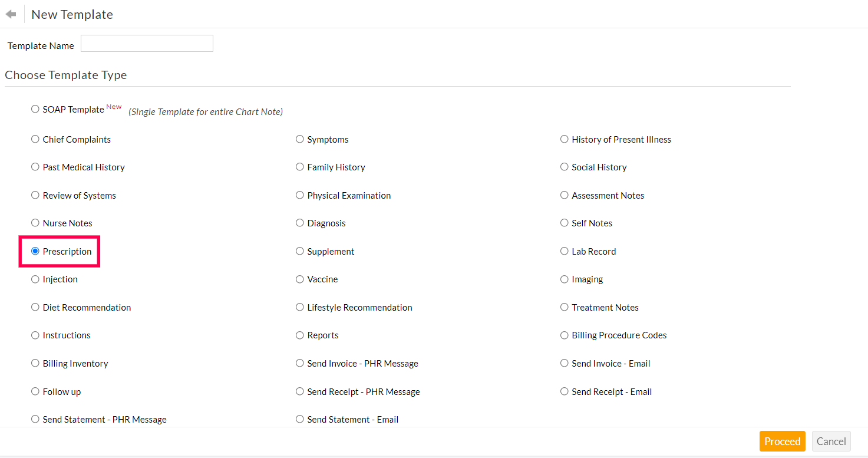The height and width of the screenshot is (458, 868).
Task: Choose Follow up template type
Action: 35,391
